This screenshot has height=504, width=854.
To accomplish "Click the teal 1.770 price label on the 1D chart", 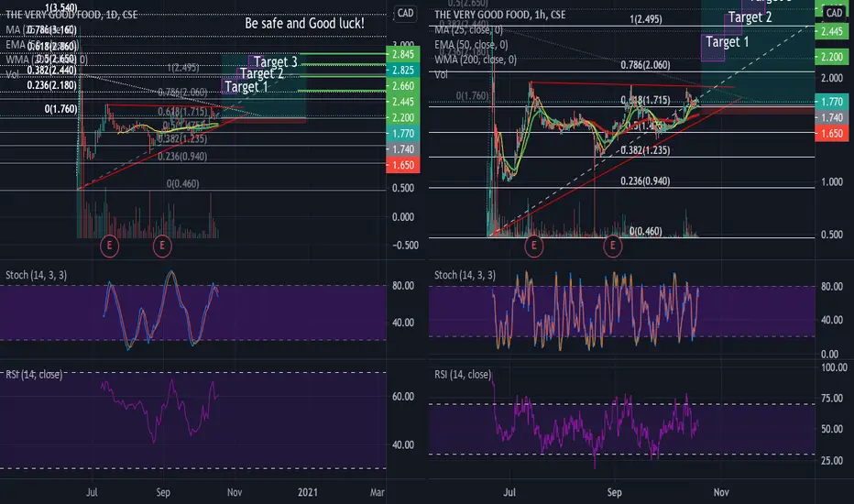I will (x=403, y=133).
